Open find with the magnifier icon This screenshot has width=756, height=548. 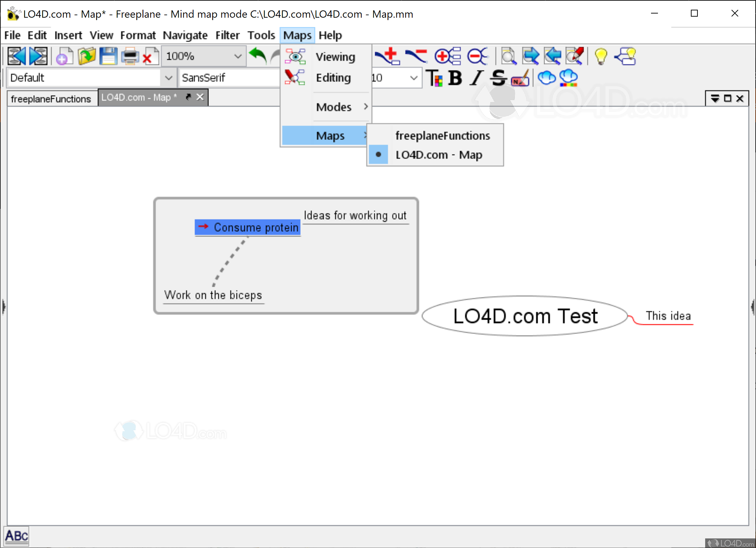pyautogui.click(x=508, y=56)
